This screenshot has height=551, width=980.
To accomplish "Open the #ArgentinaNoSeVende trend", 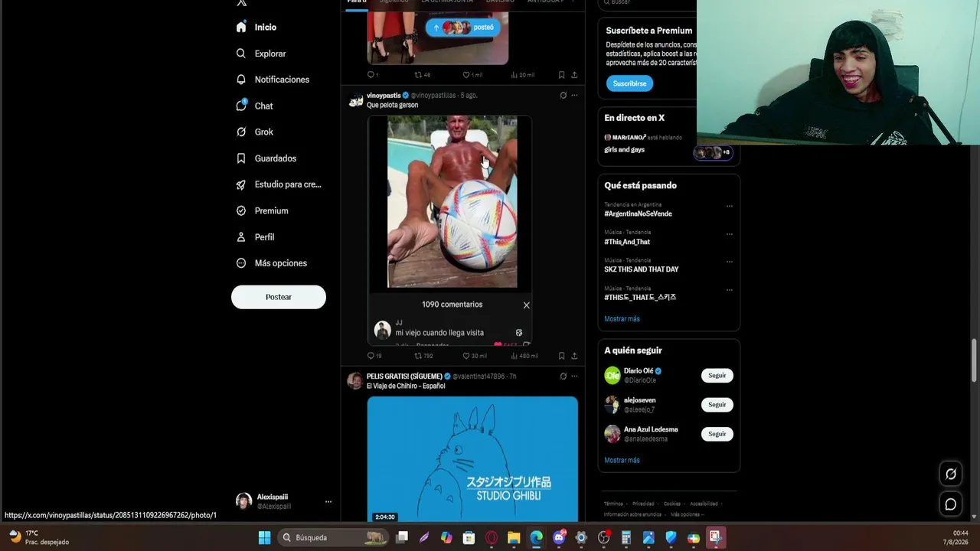I will (x=638, y=214).
